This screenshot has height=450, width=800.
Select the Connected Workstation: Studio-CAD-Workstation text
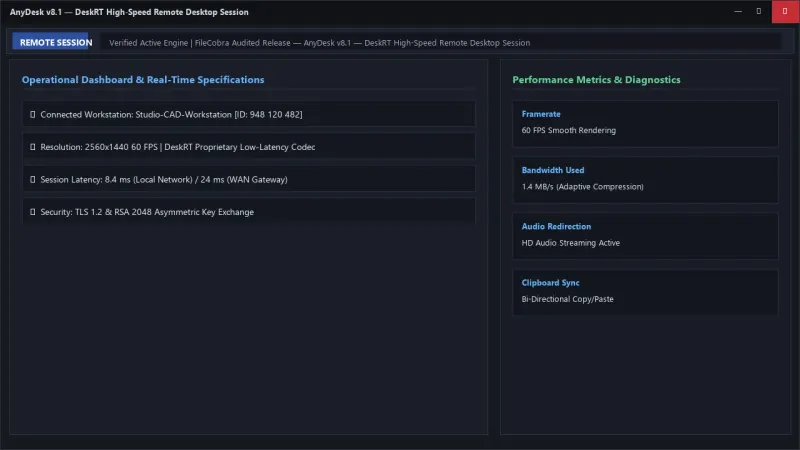click(x=171, y=115)
